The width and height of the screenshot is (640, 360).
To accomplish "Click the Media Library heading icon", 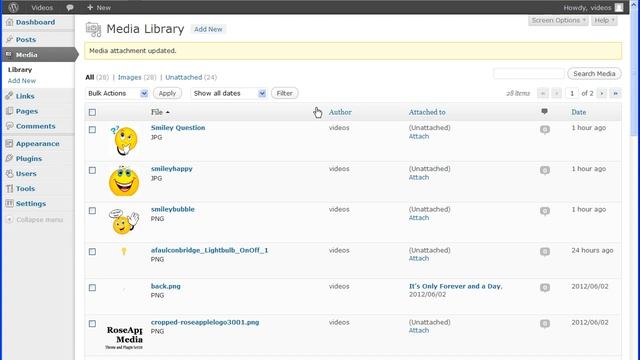I will click(93, 29).
